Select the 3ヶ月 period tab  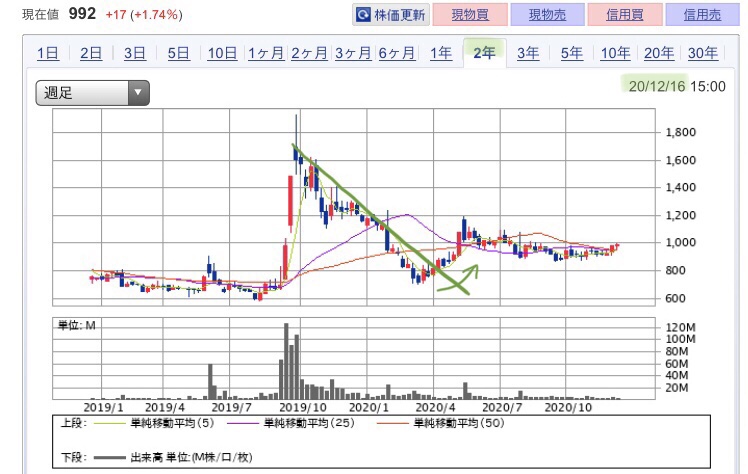click(x=353, y=53)
